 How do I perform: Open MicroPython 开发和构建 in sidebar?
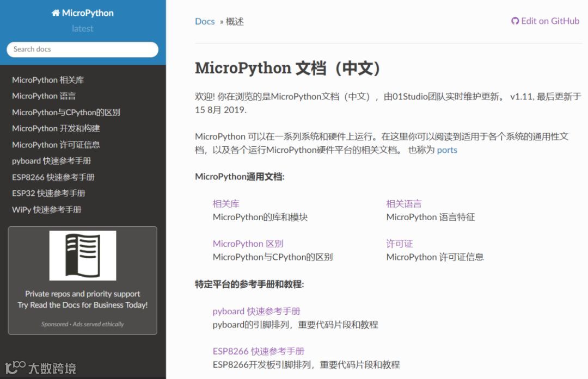[x=56, y=128]
